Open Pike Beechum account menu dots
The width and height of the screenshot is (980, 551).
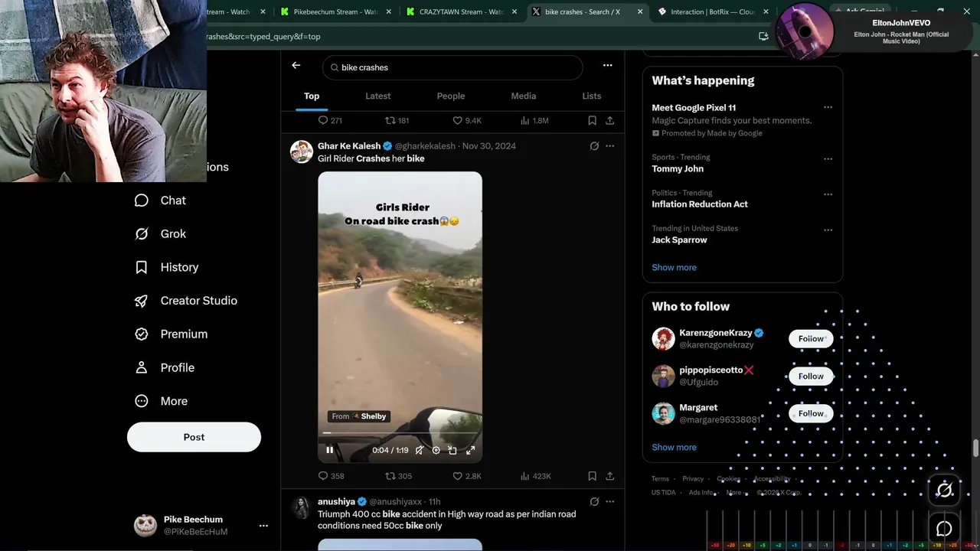[263, 526]
